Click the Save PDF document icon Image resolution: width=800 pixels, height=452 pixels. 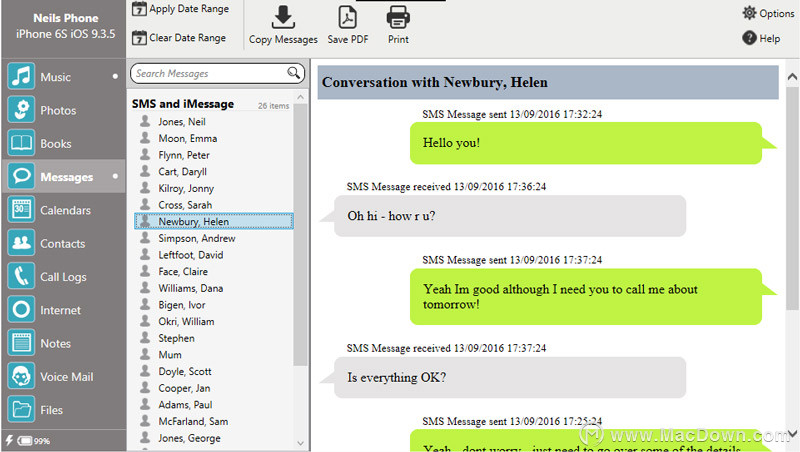coord(347,17)
